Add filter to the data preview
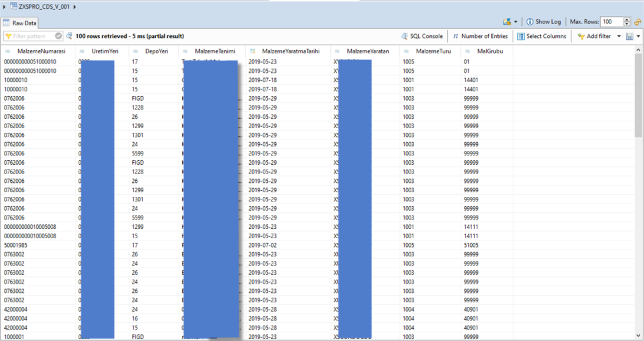 594,36
